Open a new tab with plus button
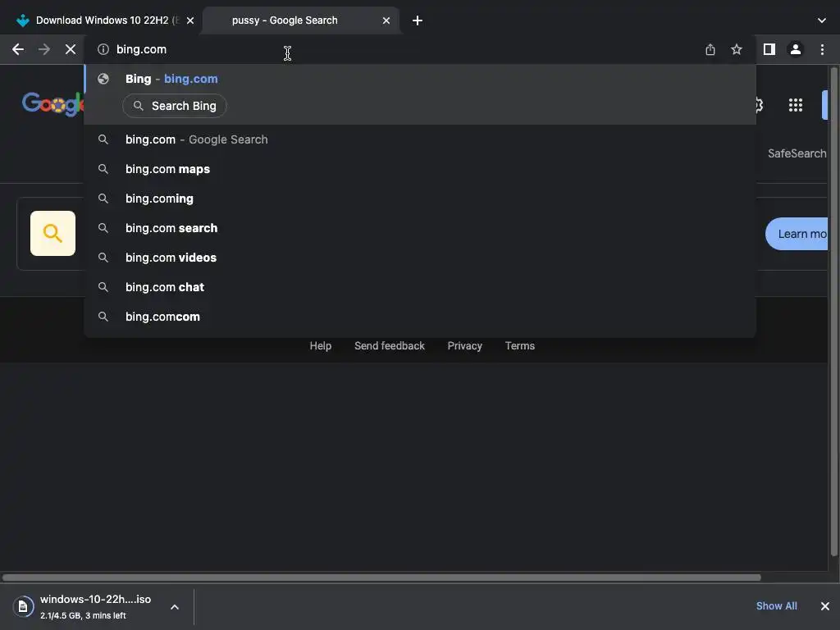 coord(418,21)
